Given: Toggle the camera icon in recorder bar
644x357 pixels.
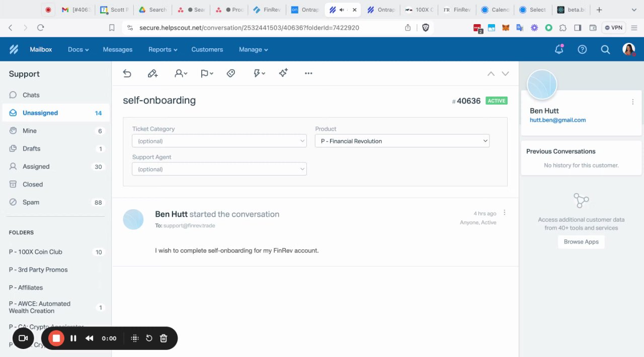Looking at the screenshot, I should tap(23, 338).
